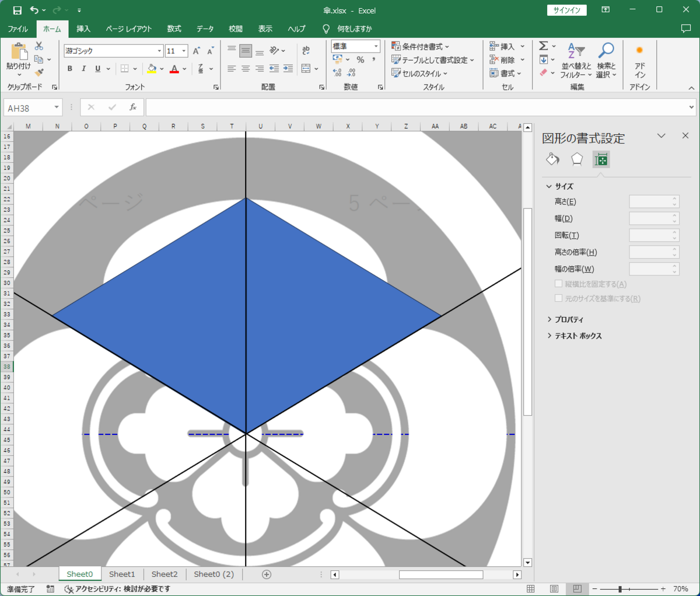Open Conditional Formatting (条件付き書式) menu
The image size is (700, 596).
[x=421, y=46]
